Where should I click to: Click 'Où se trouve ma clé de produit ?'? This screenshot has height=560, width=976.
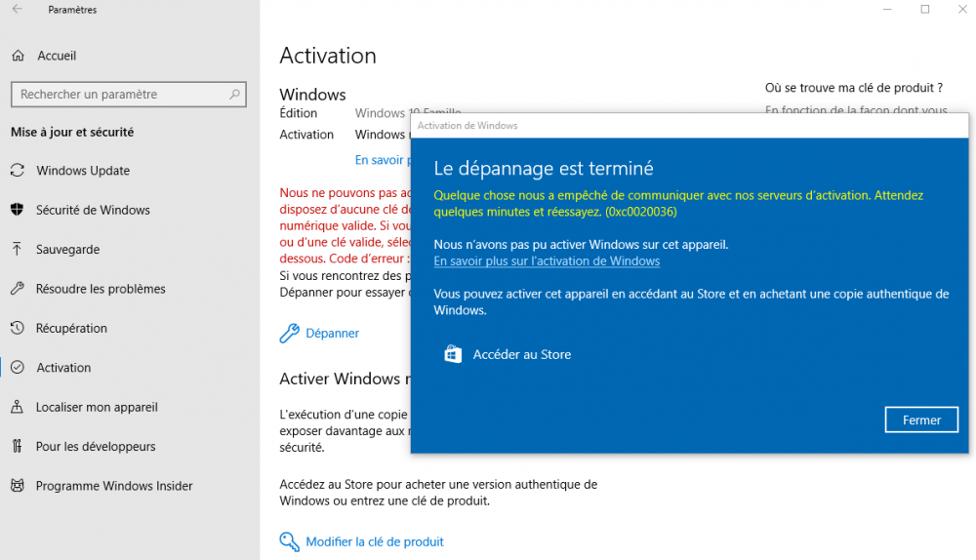[x=853, y=88]
